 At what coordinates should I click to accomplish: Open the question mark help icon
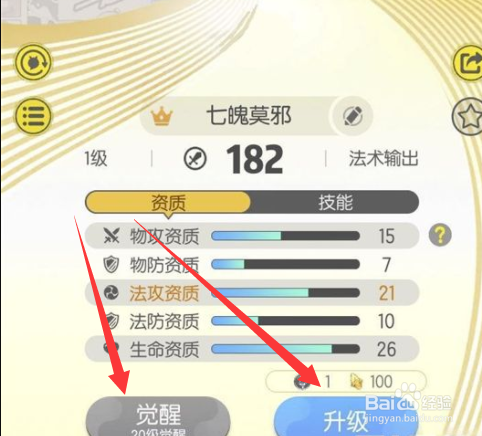pos(440,235)
